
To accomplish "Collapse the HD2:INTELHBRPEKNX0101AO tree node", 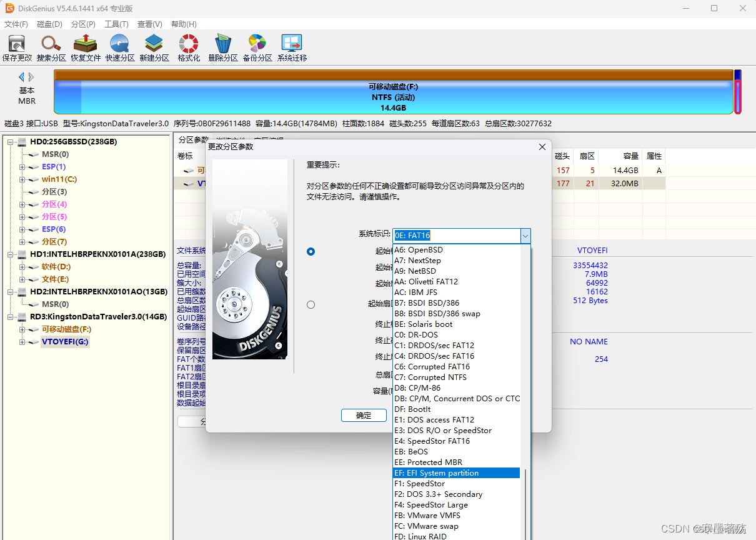I will [x=11, y=292].
